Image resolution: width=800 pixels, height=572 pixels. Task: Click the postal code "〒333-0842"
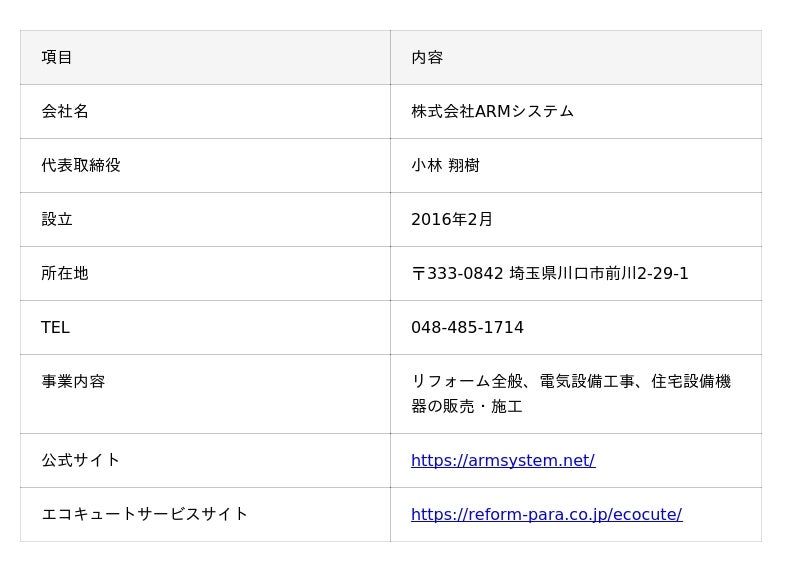click(457, 273)
